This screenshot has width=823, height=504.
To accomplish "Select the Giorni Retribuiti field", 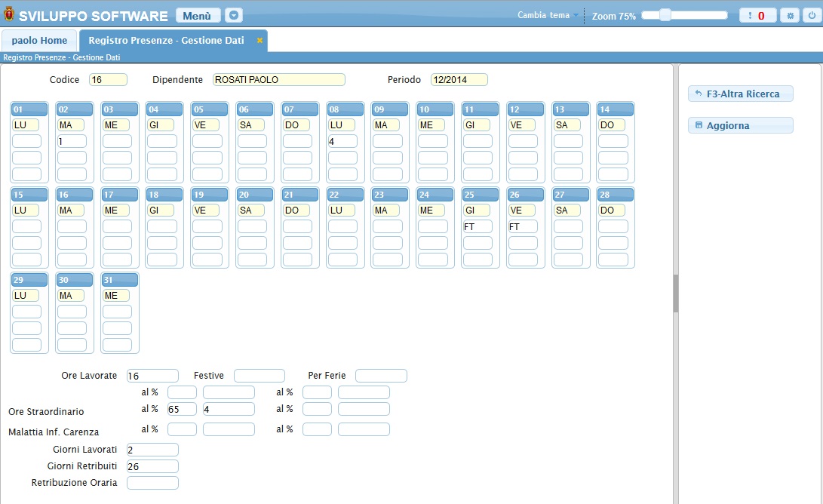I will click(152, 466).
